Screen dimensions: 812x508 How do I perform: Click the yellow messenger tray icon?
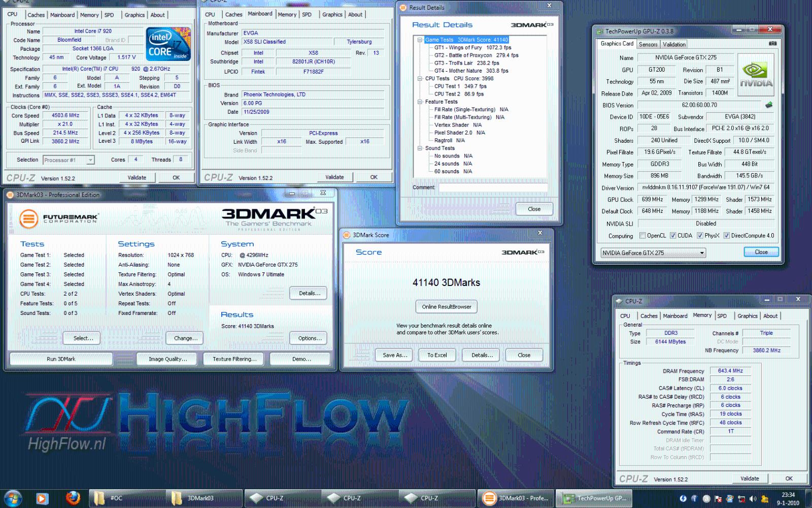coord(764,499)
